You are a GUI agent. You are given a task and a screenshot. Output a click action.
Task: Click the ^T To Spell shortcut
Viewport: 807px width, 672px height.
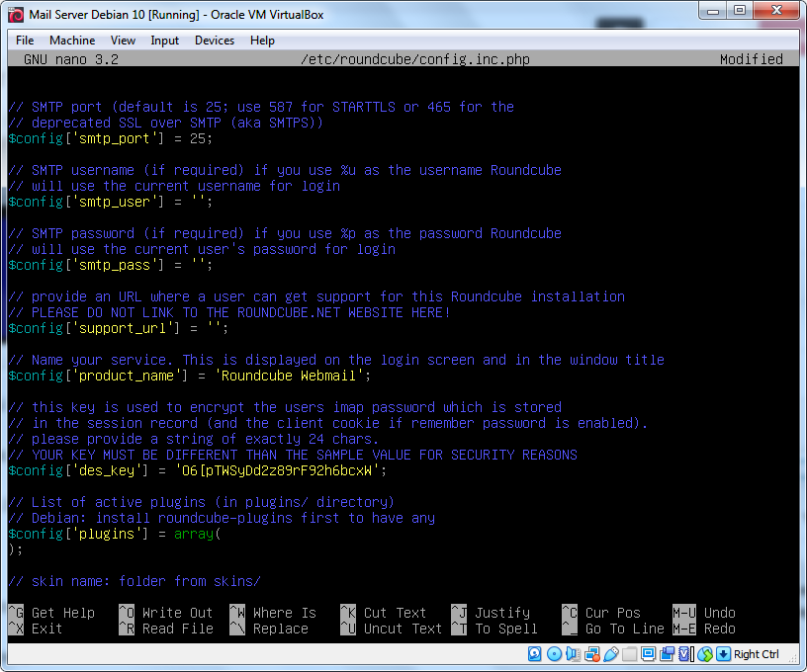[494, 629]
